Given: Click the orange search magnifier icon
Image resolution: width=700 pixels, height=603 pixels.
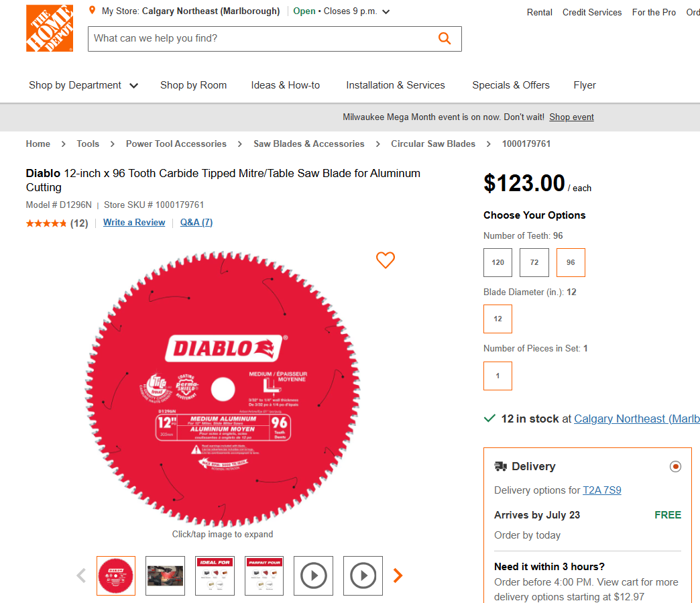Looking at the screenshot, I should [445, 38].
